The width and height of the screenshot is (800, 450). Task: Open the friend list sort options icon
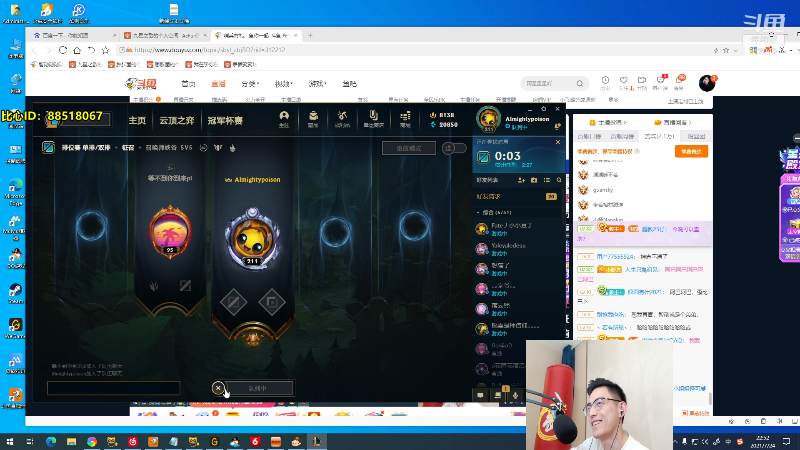pos(546,180)
